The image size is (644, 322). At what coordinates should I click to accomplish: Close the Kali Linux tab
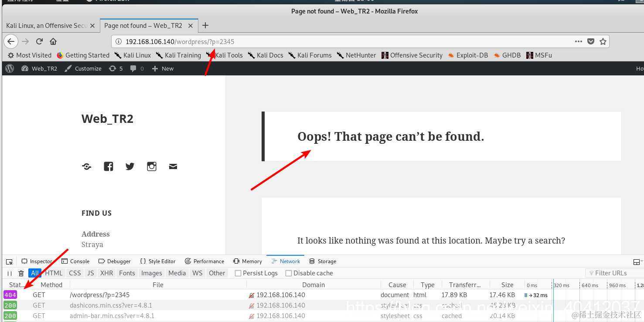pos(92,26)
